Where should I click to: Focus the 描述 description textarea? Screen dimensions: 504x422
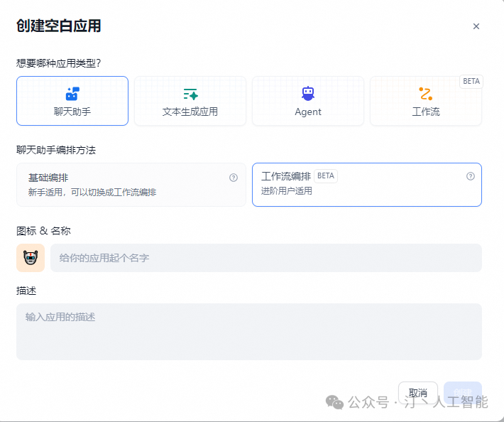click(x=249, y=332)
